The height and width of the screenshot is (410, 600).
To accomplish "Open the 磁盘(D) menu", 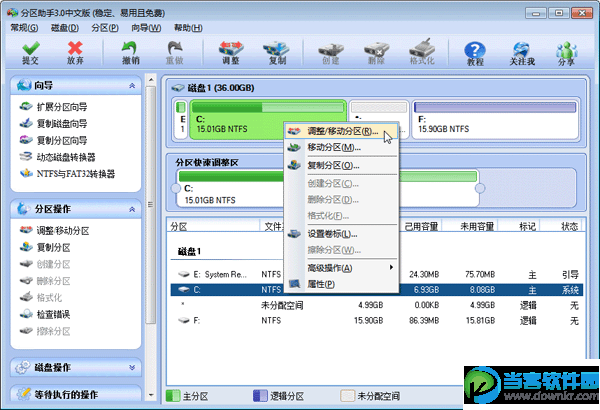I will point(65,28).
